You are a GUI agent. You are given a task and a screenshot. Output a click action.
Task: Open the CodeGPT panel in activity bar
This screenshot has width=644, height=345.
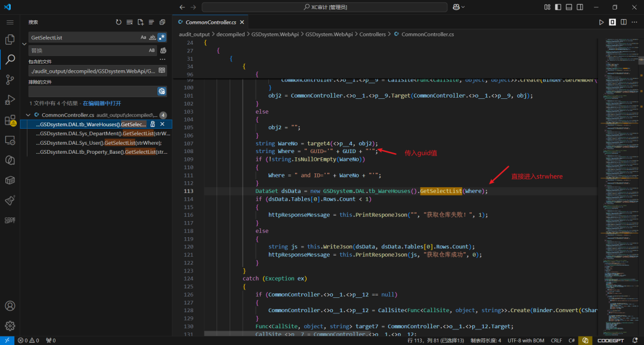coord(10,220)
